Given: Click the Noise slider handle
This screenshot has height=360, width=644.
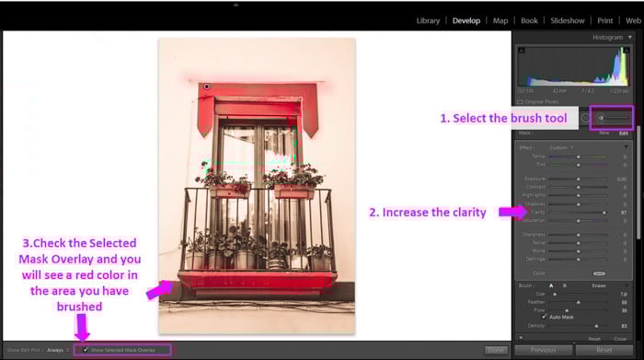Looking at the screenshot, I should 579,243.
